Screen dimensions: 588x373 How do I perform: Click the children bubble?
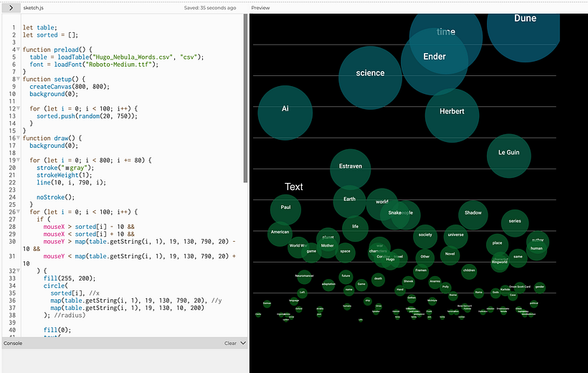point(469,270)
